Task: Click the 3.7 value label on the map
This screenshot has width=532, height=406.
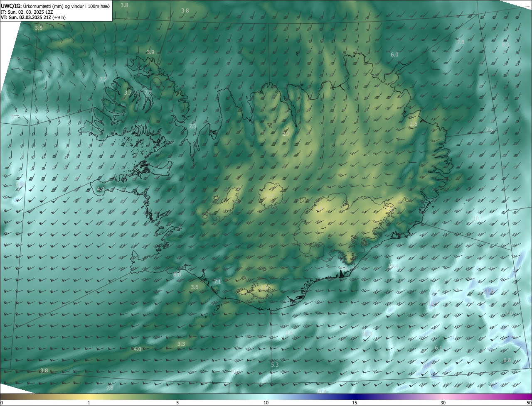Action: 128,93
